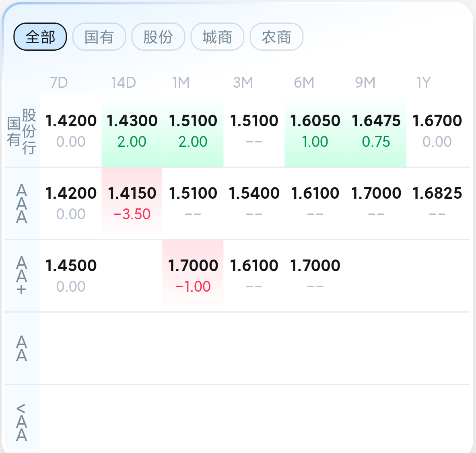Open the 1.4300 green cell for 14D
The image size is (476, 453).
132,130
